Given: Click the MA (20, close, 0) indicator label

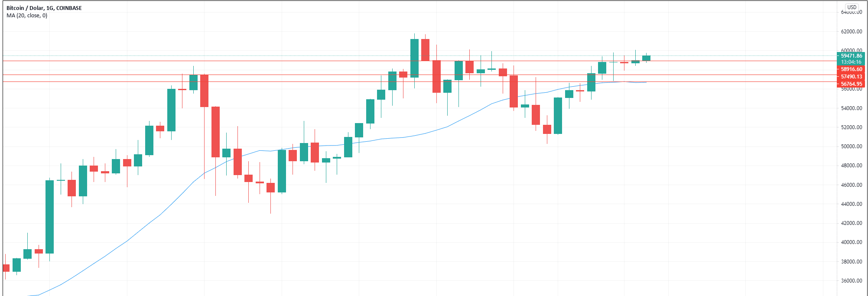Looking at the screenshot, I should click(27, 16).
